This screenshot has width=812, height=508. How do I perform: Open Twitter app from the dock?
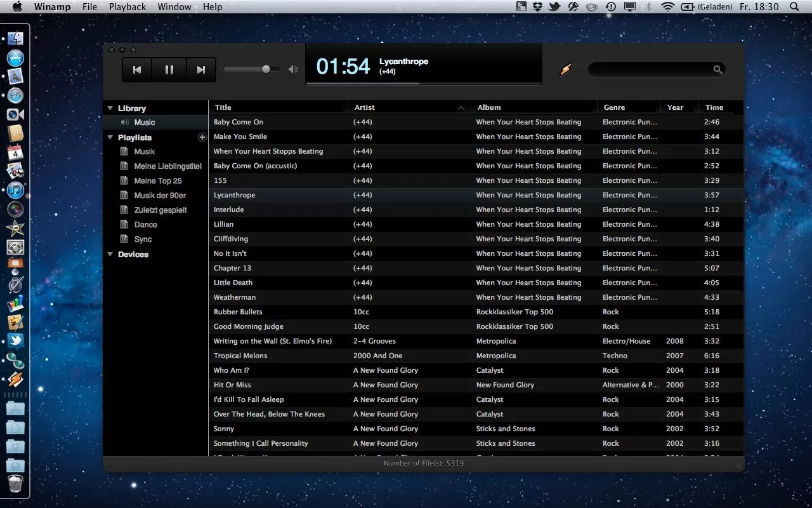(x=15, y=341)
